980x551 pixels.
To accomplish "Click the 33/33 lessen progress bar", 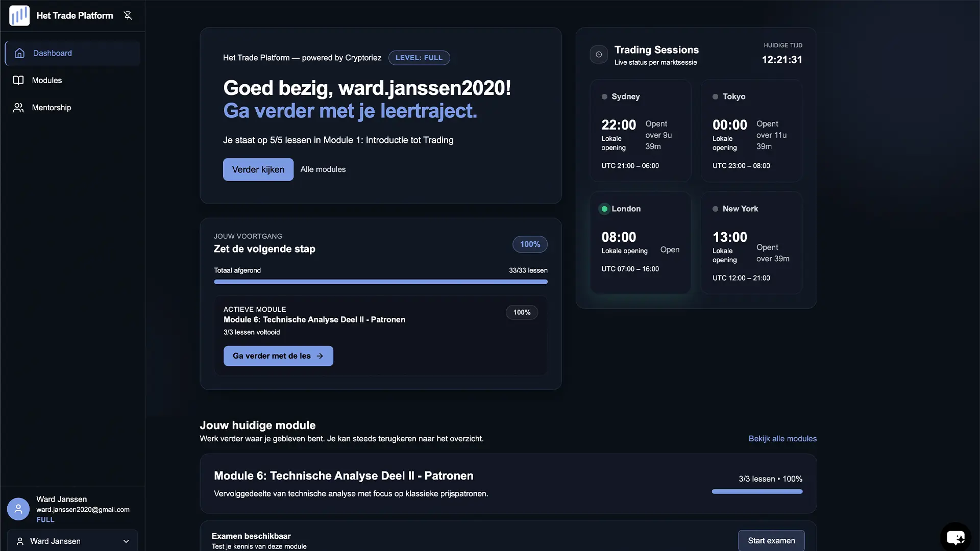I will click(380, 282).
